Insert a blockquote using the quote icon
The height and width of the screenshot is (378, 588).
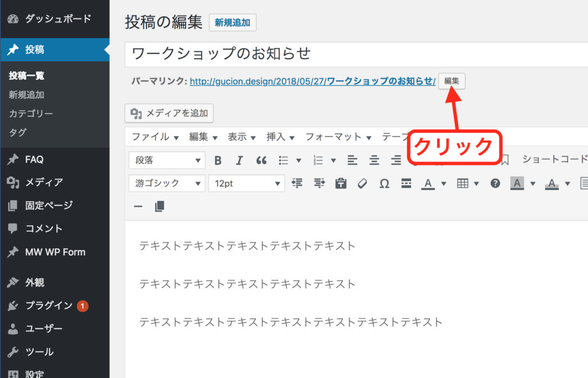click(x=261, y=160)
